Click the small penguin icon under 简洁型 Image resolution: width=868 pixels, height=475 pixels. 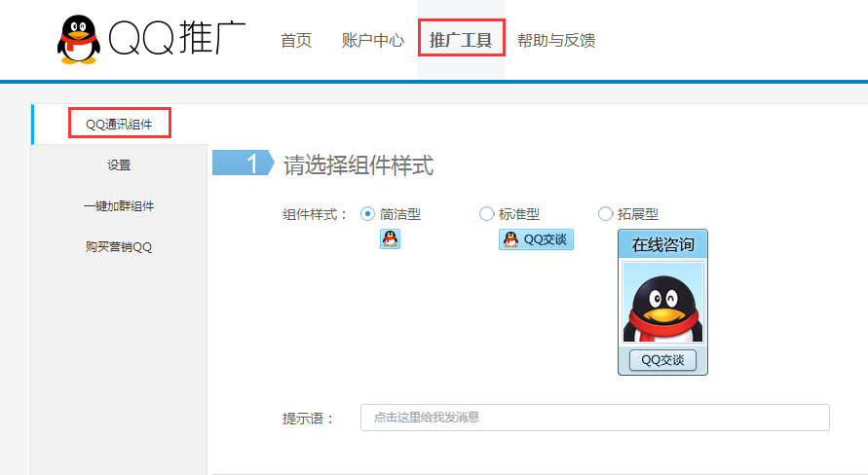click(390, 238)
